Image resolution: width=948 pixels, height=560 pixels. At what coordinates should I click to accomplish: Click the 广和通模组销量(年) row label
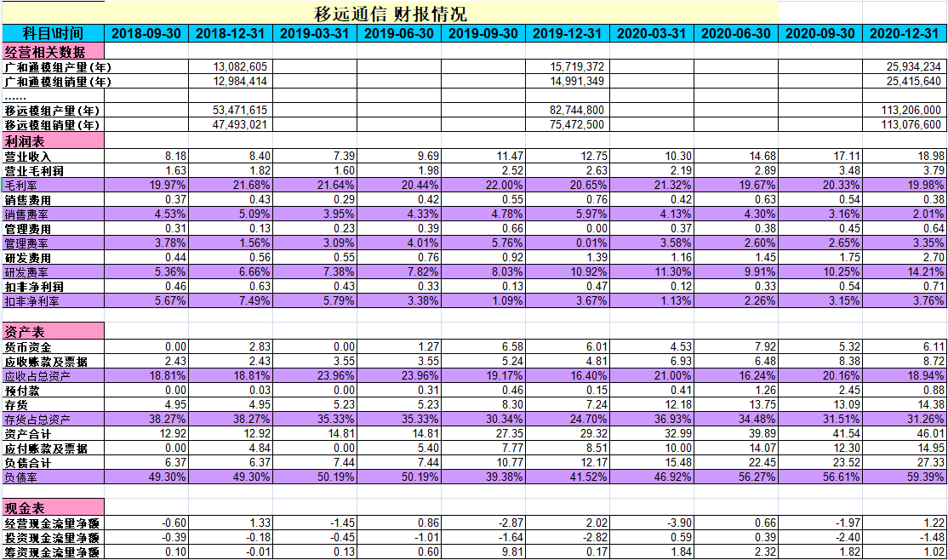pyautogui.click(x=58, y=82)
